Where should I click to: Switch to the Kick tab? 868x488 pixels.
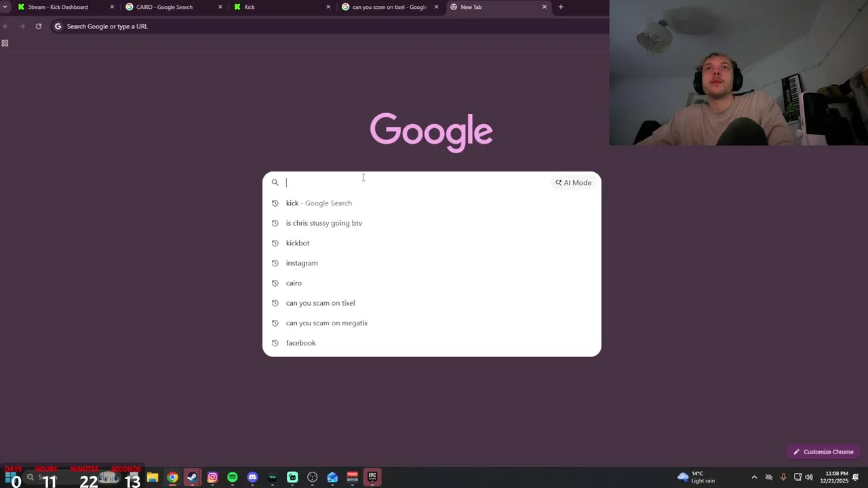click(x=281, y=7)
